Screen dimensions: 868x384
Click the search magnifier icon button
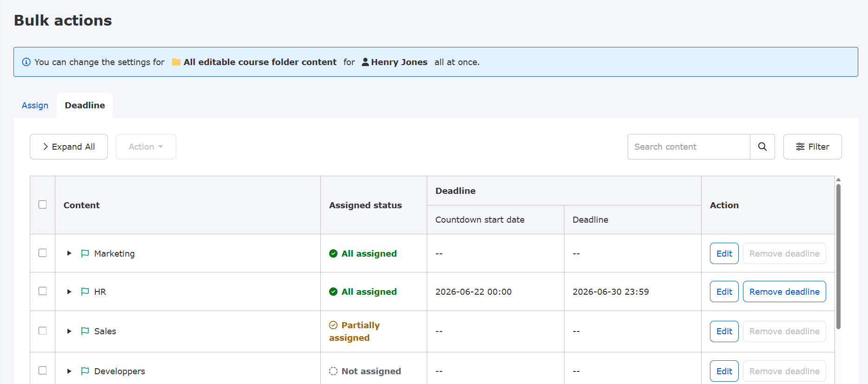(762, 146)
